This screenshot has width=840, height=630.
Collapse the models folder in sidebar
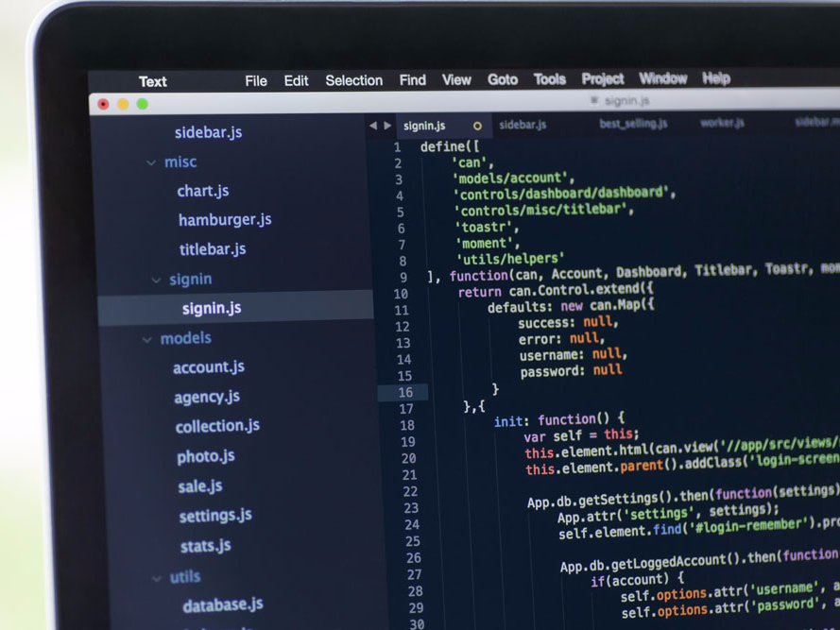147,339
